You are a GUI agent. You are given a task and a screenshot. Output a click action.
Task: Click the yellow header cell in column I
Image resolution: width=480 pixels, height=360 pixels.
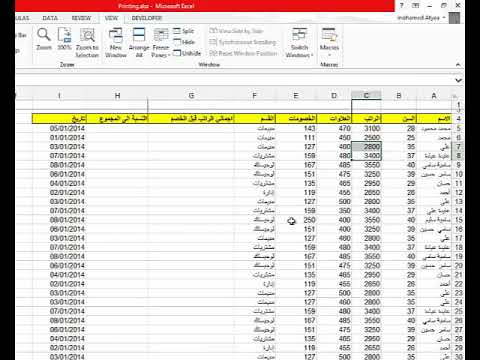point(60,118)
